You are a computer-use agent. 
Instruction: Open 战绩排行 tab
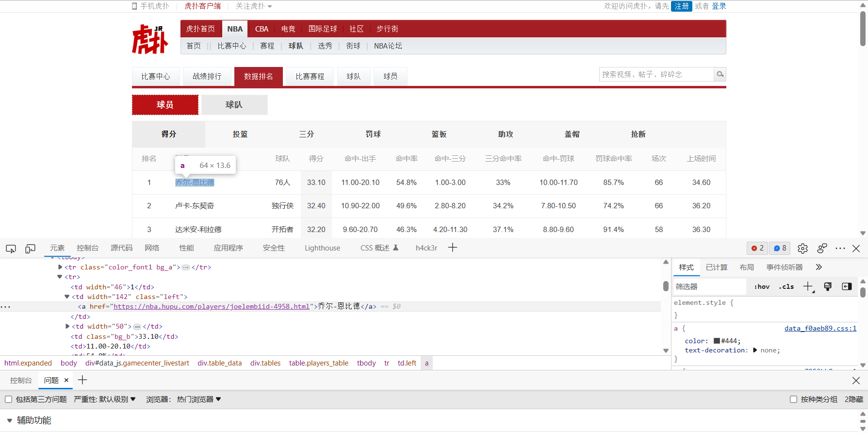click(207, 77)
